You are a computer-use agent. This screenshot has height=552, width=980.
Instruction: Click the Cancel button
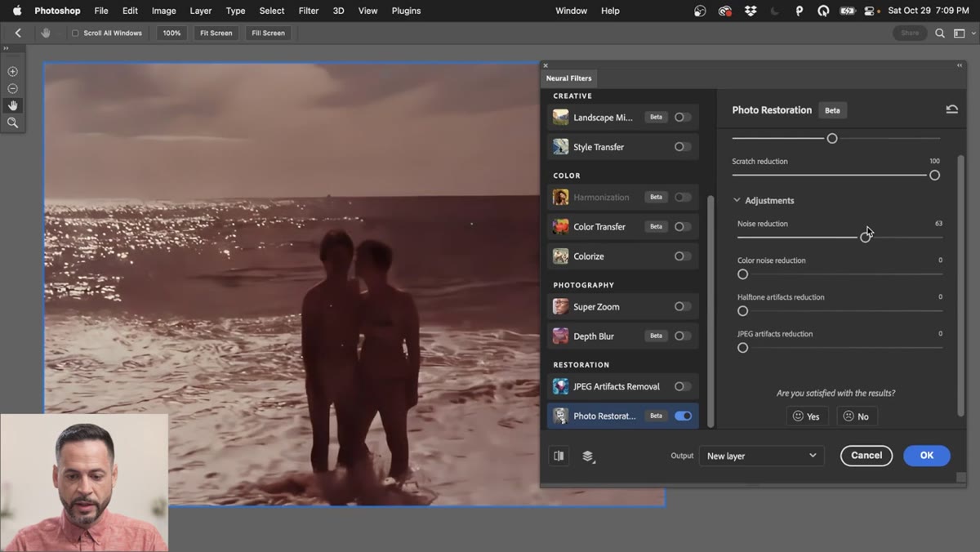coord(866,456)
